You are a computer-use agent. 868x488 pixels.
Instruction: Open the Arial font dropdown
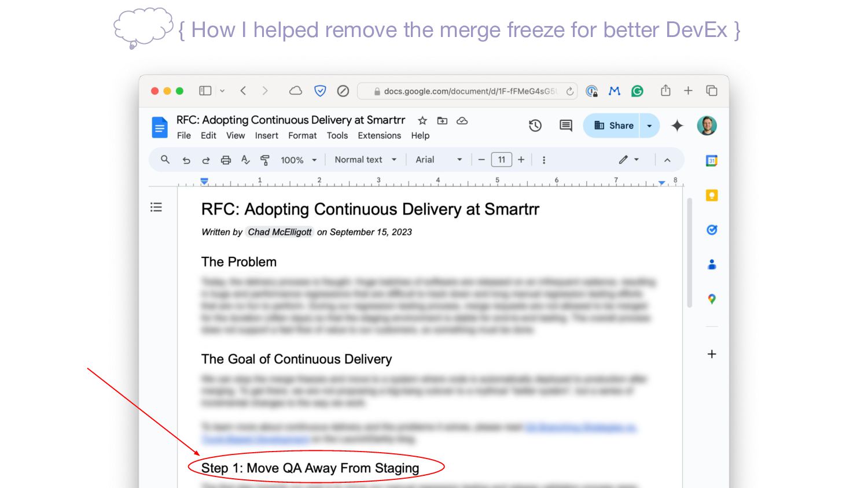439,160
